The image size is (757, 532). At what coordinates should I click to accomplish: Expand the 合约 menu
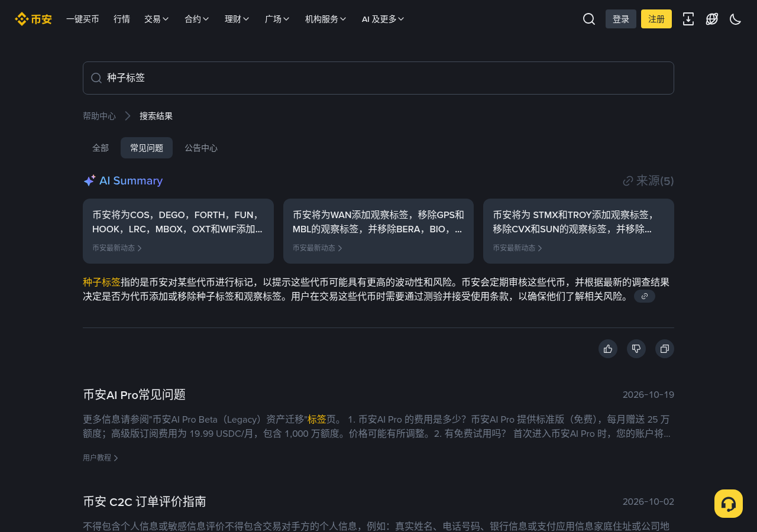[x=197, y=19]
